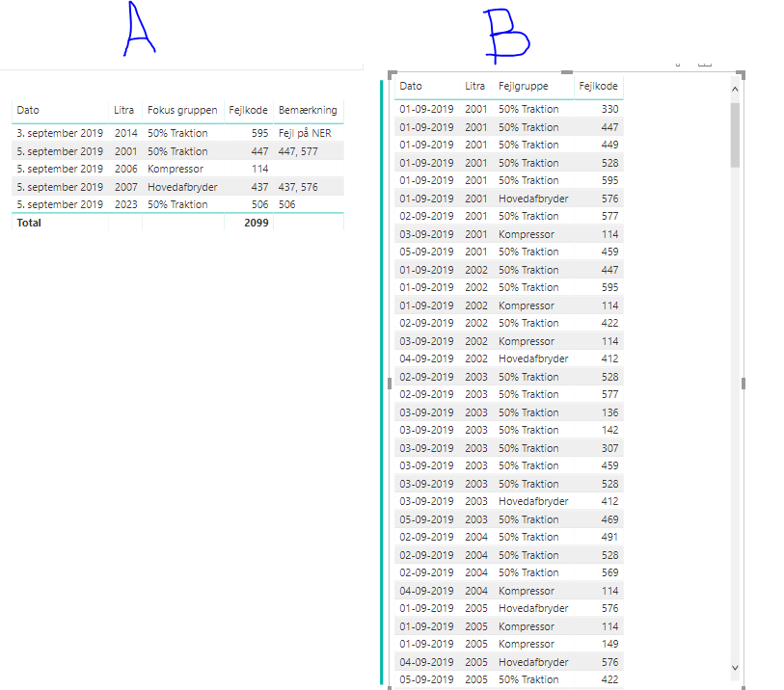Screen dimensions: 784x690
Task: Select the left-middle resize handle of visual B
Action: pyautogui.click(x=390, y=384)
